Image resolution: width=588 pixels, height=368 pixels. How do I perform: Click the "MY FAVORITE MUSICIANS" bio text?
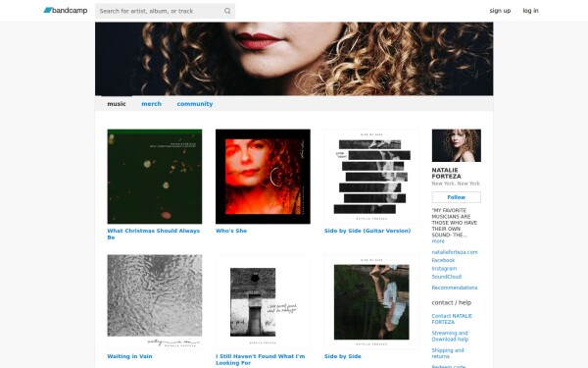454,223
